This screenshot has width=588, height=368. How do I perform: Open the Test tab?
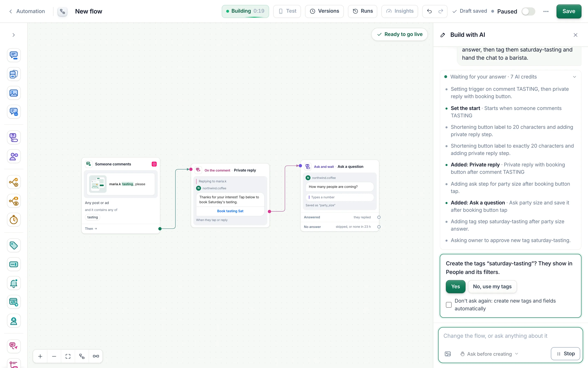click(287, 11)
